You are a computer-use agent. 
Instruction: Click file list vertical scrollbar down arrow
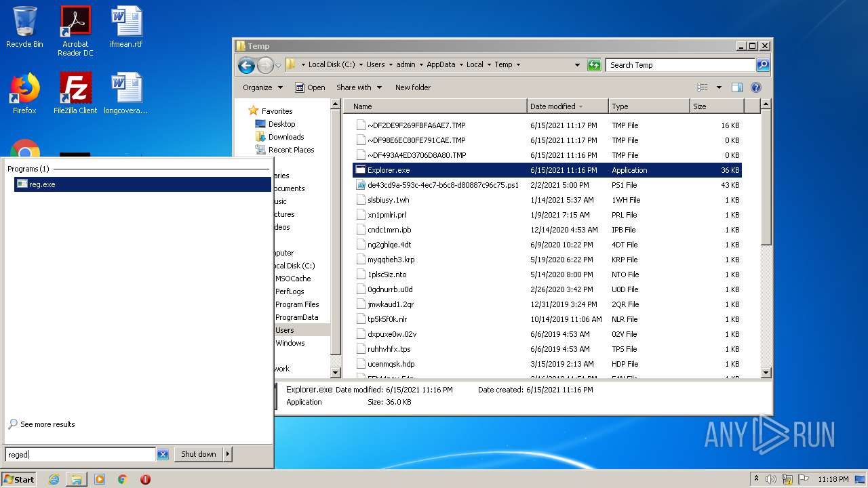tap(766, 372)
